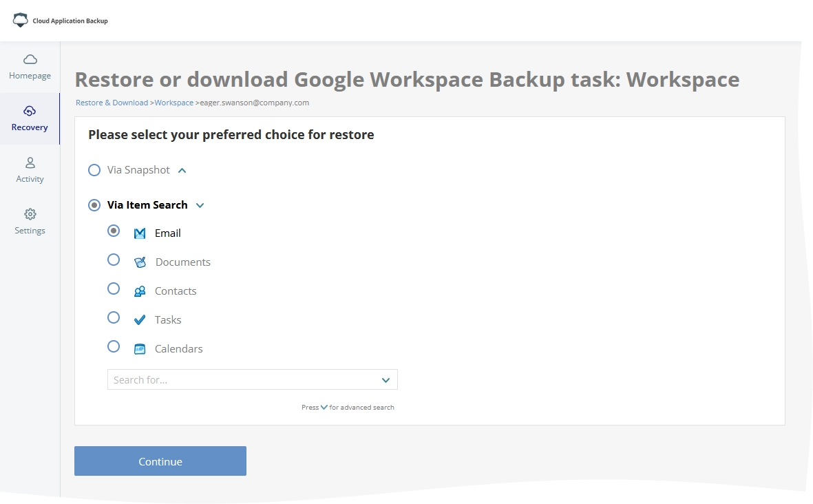Screen dimensions: 813x504
Task: Click the Email envelope icon
Action: pos(140,233)
